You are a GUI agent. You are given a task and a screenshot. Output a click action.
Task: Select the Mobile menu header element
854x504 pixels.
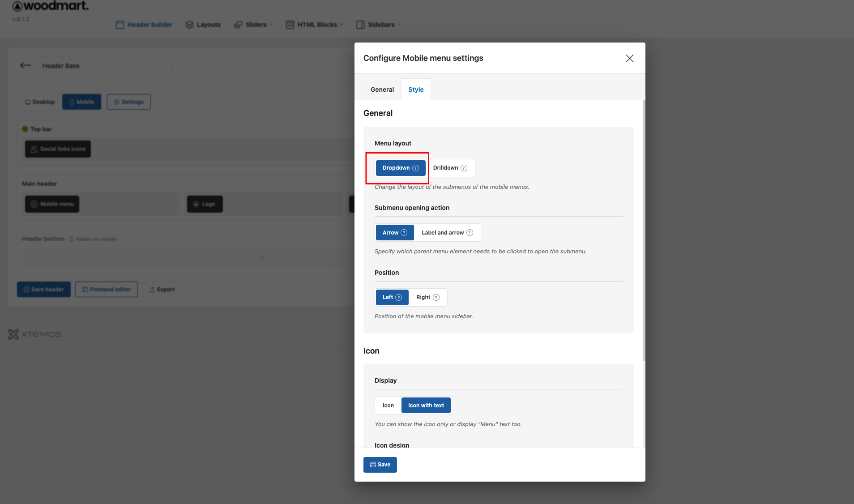coord(52,204)
